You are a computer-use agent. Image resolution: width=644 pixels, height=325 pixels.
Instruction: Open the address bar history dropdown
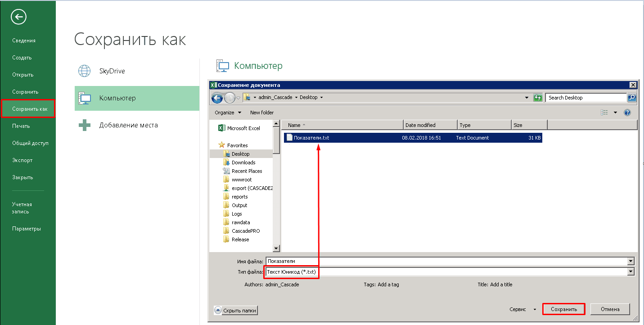527,98
